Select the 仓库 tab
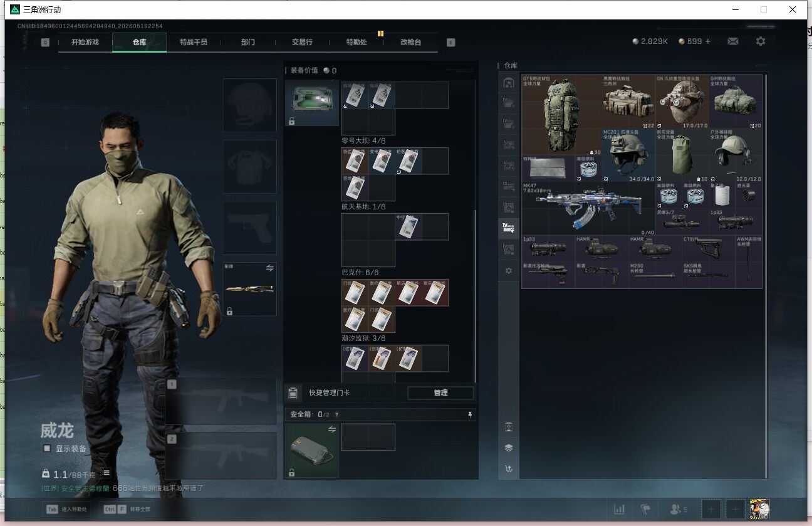This screenshot has width=812, height=526. [x=139, y=42]
